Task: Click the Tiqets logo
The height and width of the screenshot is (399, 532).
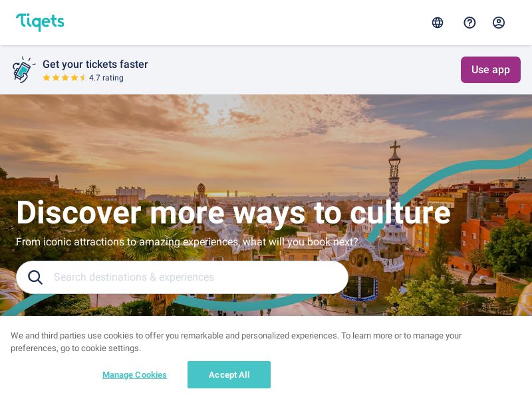Action: tap(40, 22)
